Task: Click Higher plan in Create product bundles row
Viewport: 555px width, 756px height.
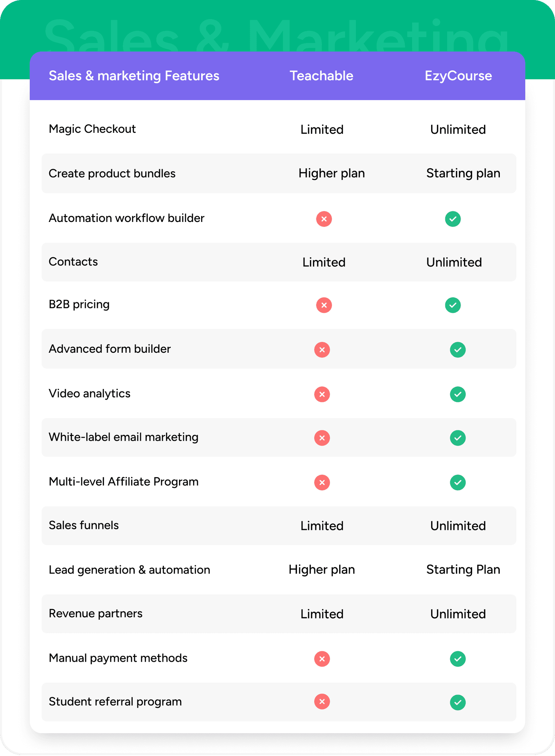Action: click(332, 173)
